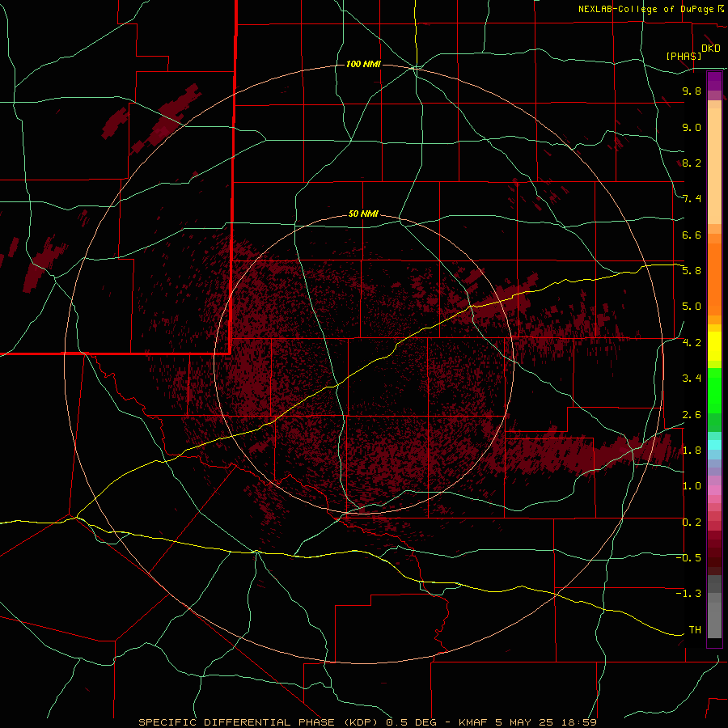The image size is (728, 728).
Task: Pick the purple top band of the color bar
Action: [x=714, y=81]
